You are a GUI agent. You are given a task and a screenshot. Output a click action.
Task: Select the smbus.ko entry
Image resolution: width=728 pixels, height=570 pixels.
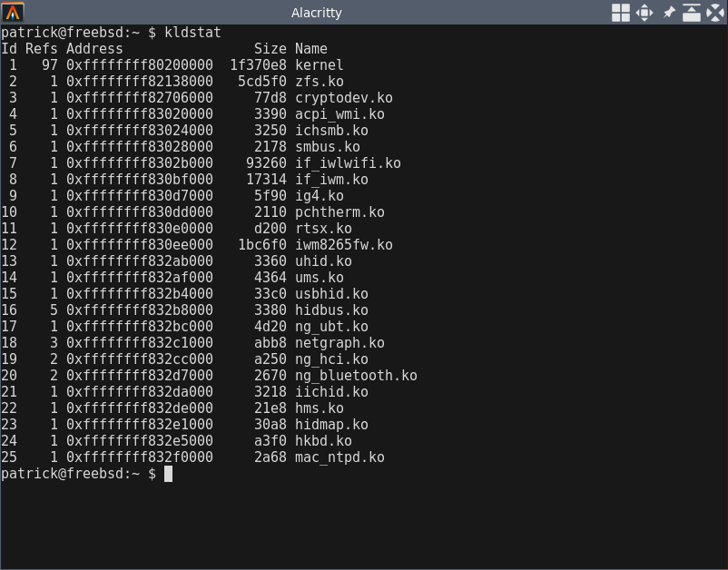[x=328, y=147]
